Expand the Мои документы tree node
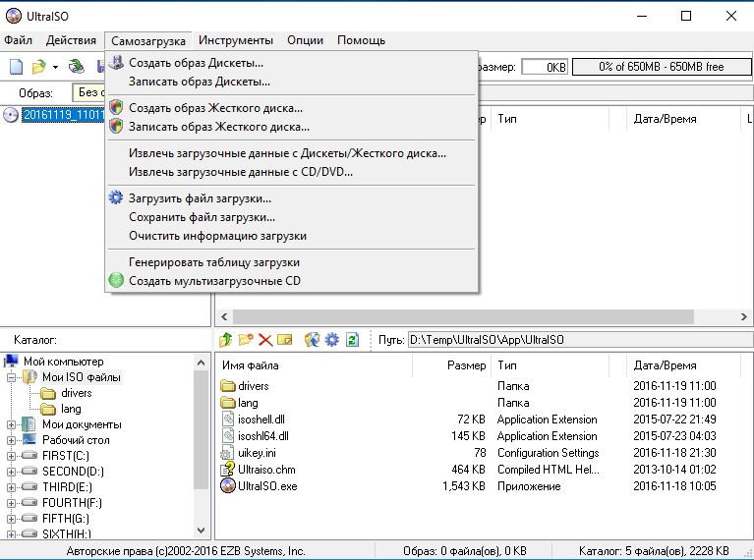 (x=11, y=424)
